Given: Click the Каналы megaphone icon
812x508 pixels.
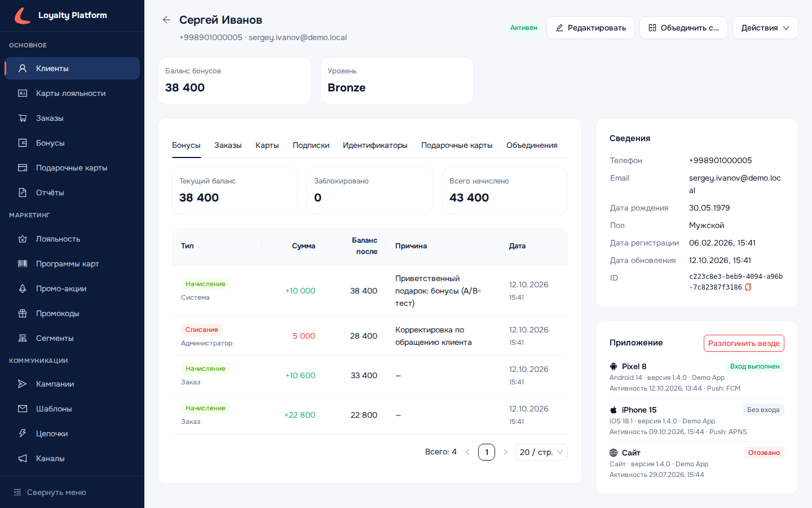Looking at the screenshot, I should [x=23, y=458].
